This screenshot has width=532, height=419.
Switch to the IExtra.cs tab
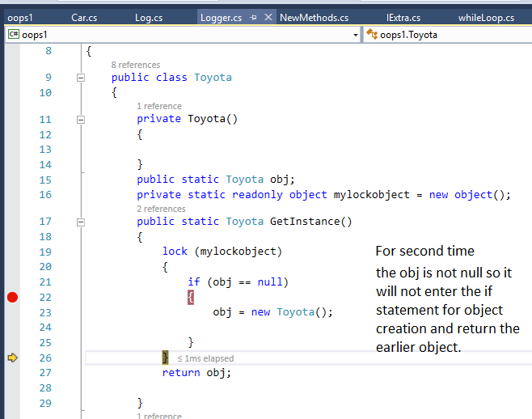(403, 17)
